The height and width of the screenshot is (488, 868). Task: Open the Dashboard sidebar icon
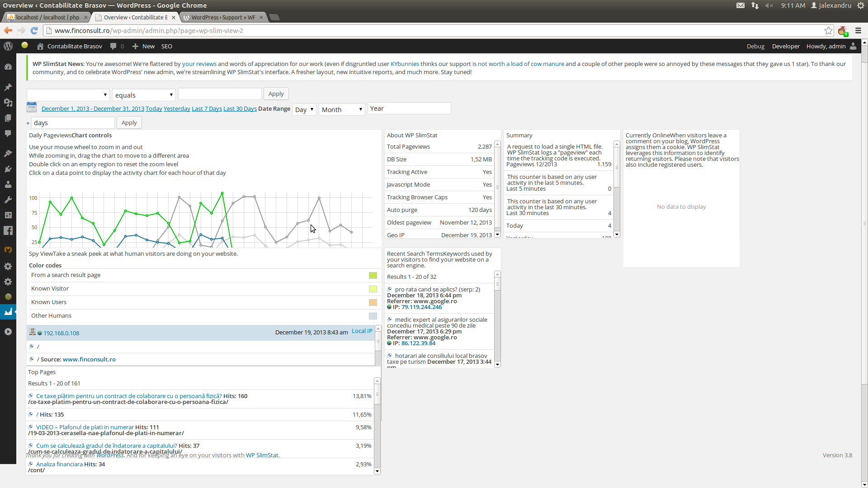(8, 67)
